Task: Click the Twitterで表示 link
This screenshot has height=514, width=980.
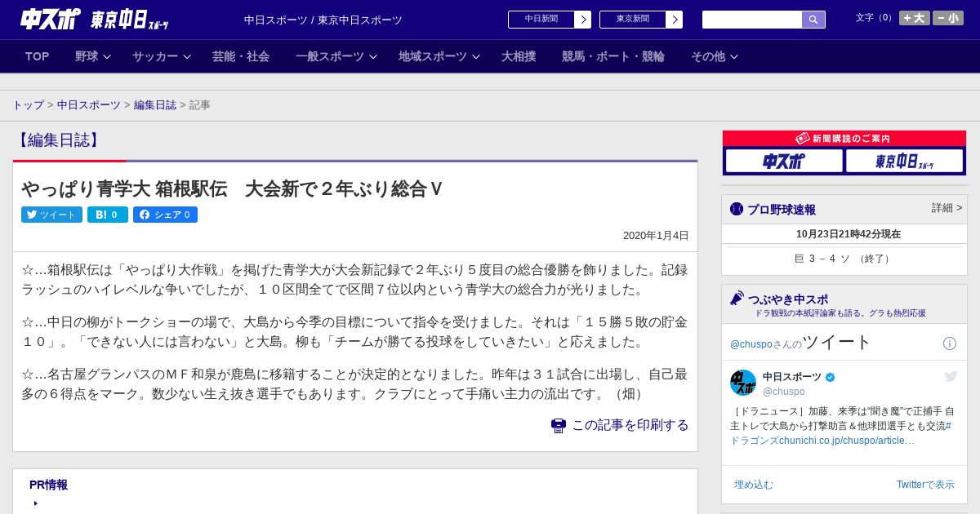Action: pyautogui.click(x=925, y=485)
